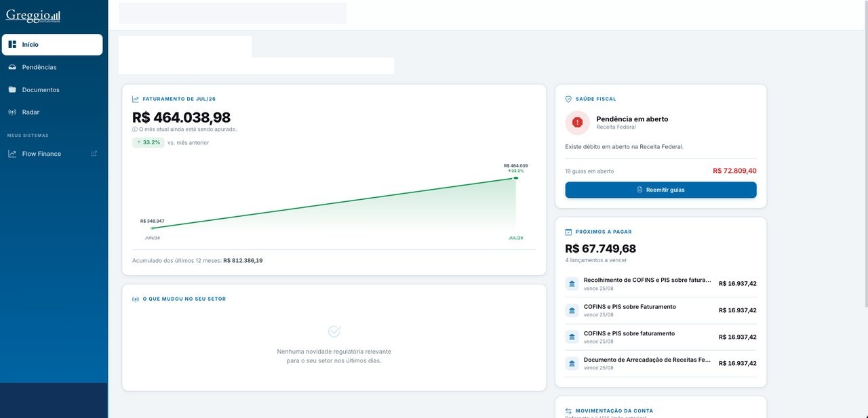Click the R$ 67.749,68 upcoming total
This screenshot has width=868, height=418.
pyautogui.click(x=601, y=249)
